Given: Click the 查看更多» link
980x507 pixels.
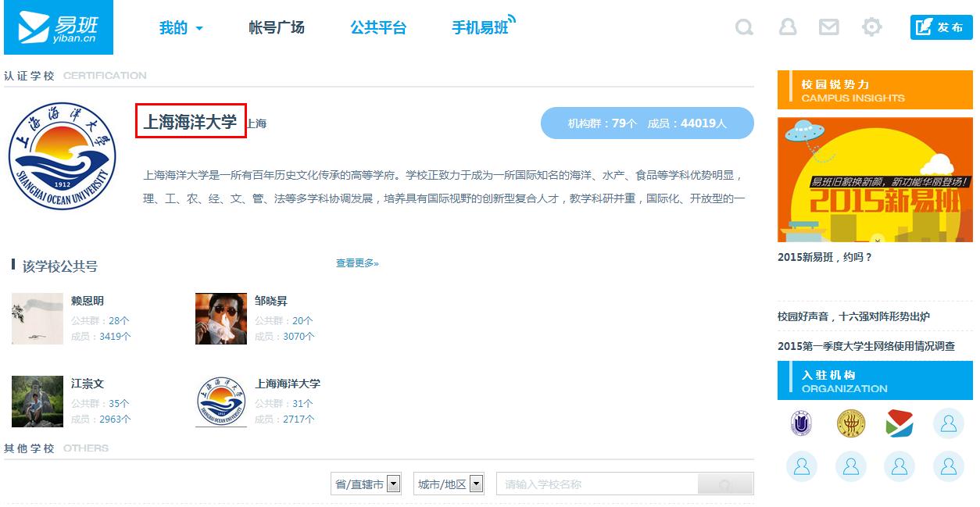Looking at the screenshot, I should [357, 263].
